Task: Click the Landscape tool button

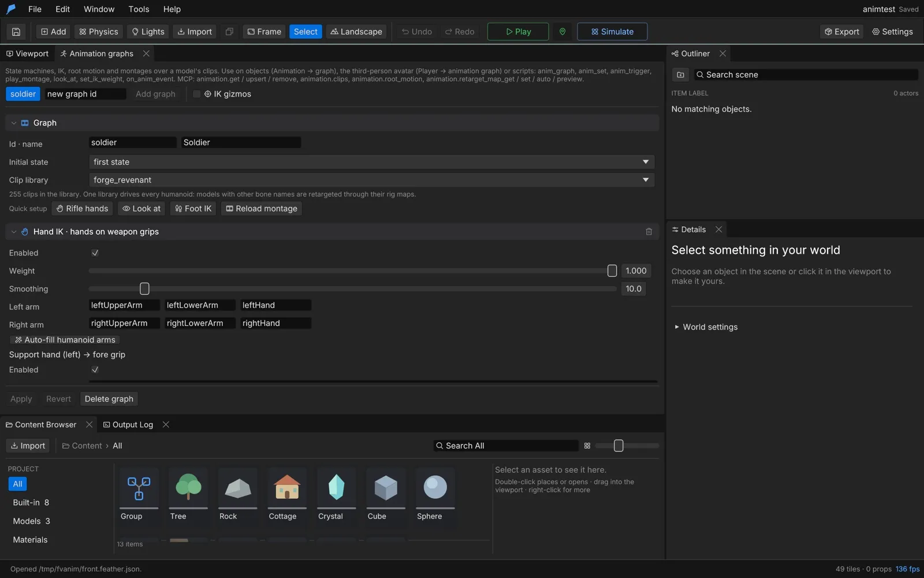Action: 356,32
